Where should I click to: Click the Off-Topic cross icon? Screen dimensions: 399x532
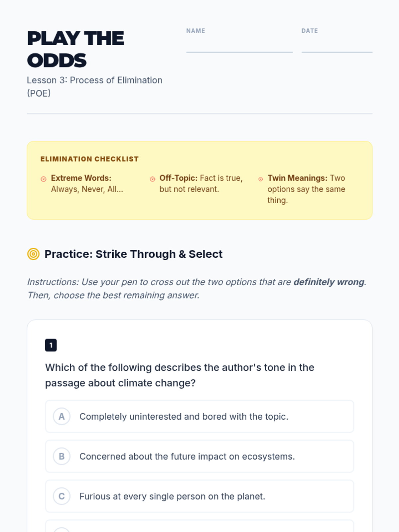tap(153, 179)
